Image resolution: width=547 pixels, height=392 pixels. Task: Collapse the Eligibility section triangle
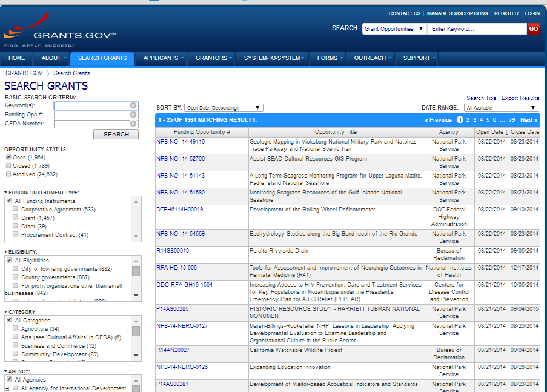click(6, 252)
